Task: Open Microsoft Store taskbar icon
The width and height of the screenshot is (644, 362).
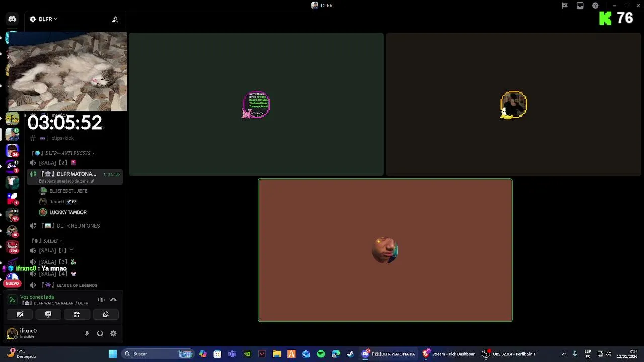Action: [x=217, y=354]
